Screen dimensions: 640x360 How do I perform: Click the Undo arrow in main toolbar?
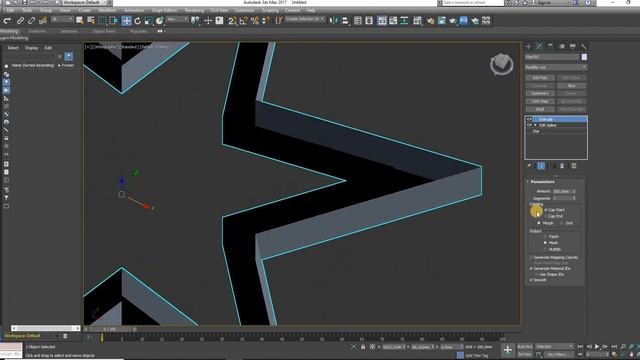(7, 20)
